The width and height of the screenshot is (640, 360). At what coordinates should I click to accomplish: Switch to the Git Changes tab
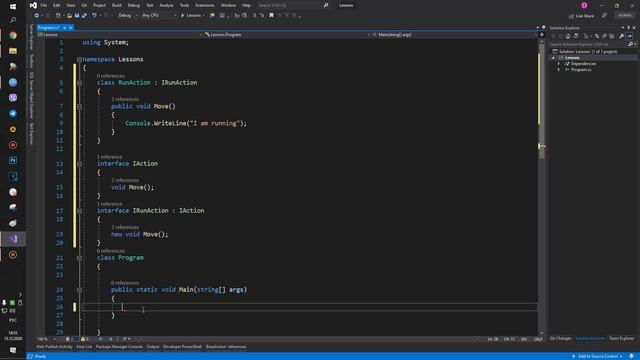click(560, 339)
